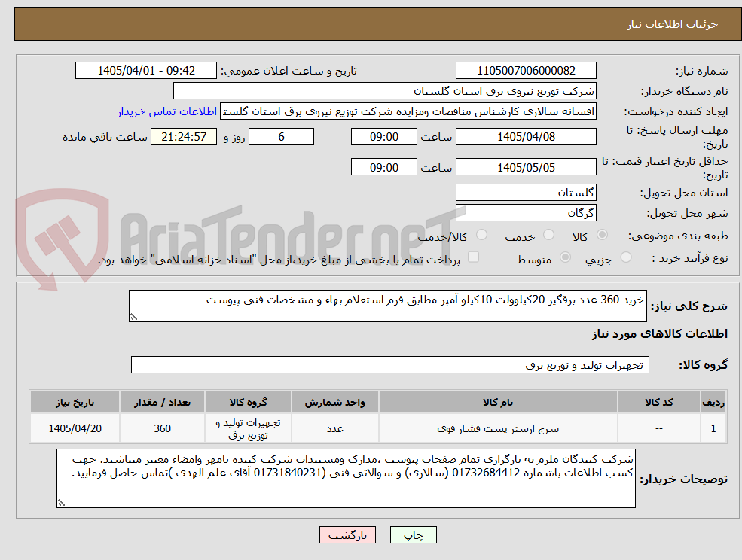The width and height of the screenshot is (742, 560).
Task: Click the announcement date field 1405/04/01 - 09:42
Action: [145, 71]
